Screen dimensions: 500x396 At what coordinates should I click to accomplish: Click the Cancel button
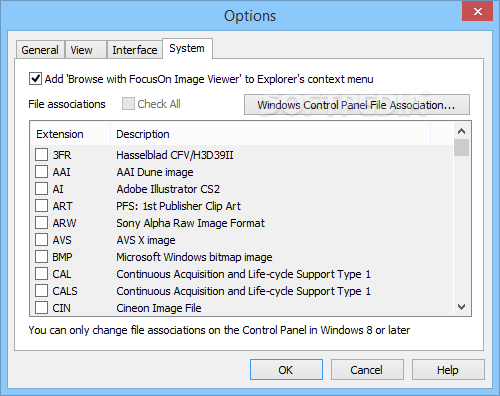[367, 370]
